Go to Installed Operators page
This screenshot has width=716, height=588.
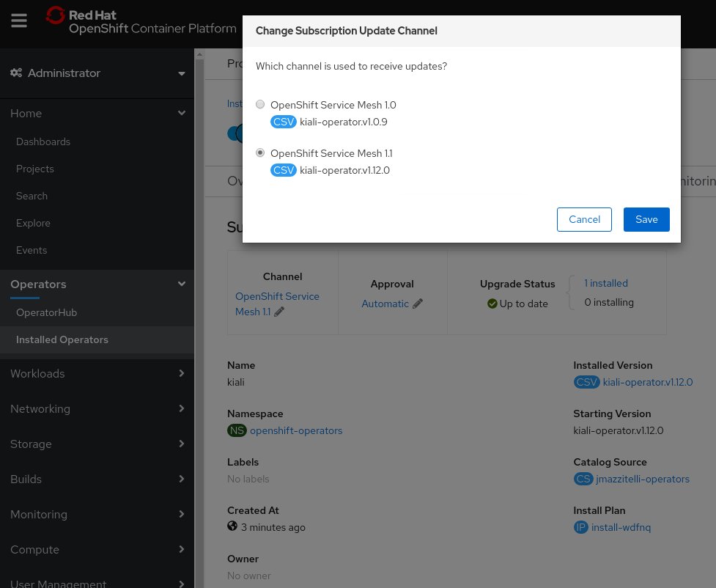pyautogui.click(x=62, y=339)
